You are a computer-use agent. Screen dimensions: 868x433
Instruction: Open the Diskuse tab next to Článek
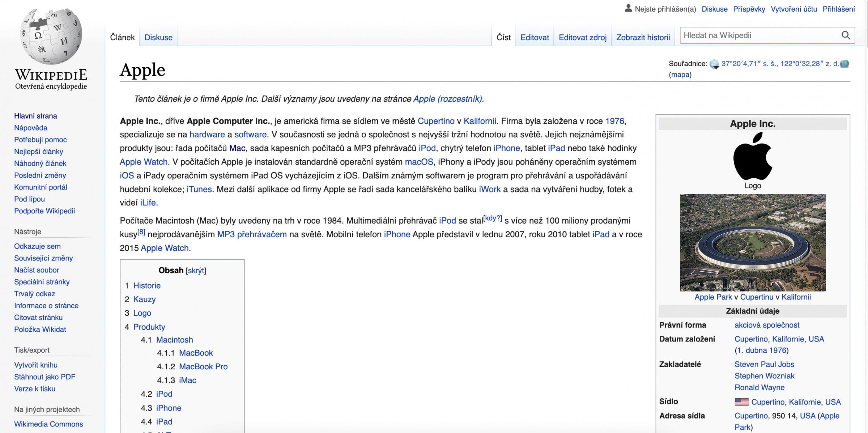[158, 37]
